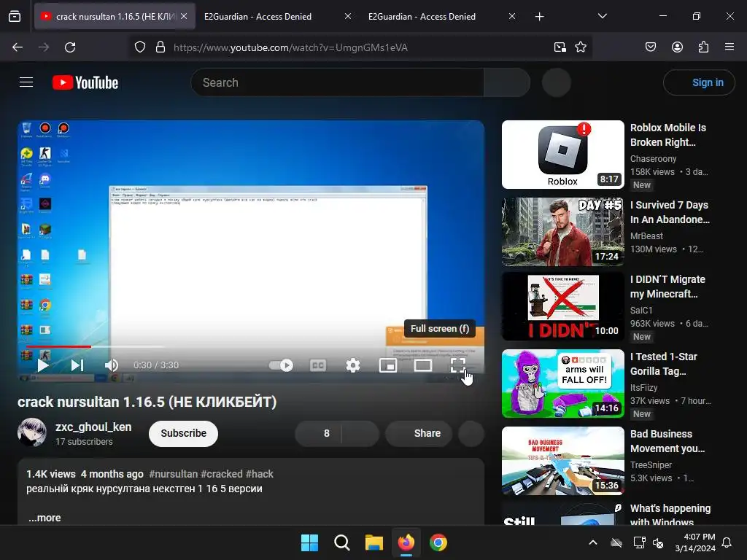Open picture-in-picture from address bar
The height and width of the screenshot is (560, 747).
click(x=560, y=47)
